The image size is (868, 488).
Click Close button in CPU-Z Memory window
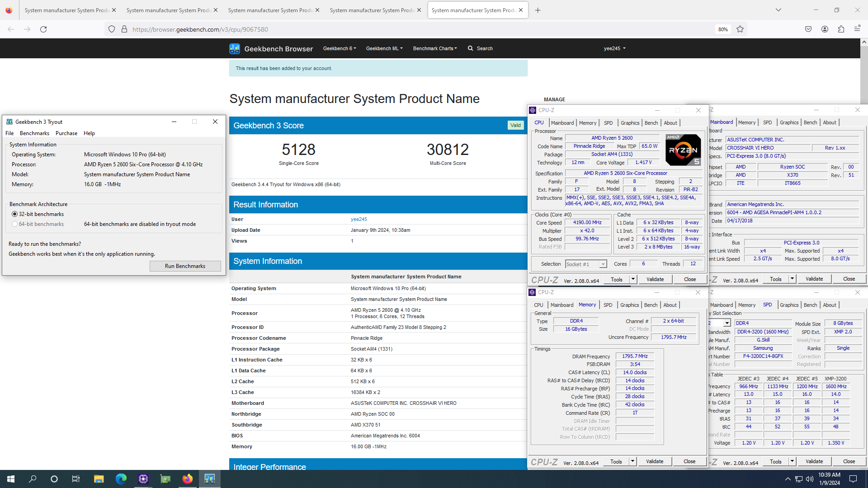coord(689,461)
